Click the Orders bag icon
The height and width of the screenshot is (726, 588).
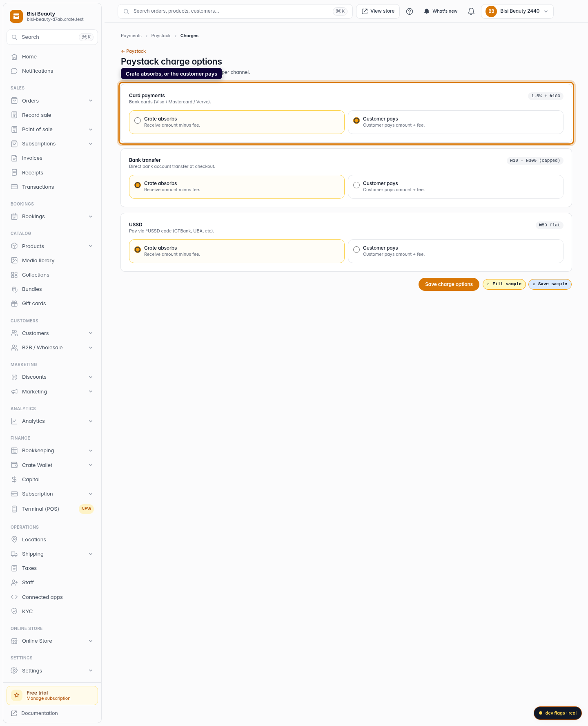click(14, 101)
